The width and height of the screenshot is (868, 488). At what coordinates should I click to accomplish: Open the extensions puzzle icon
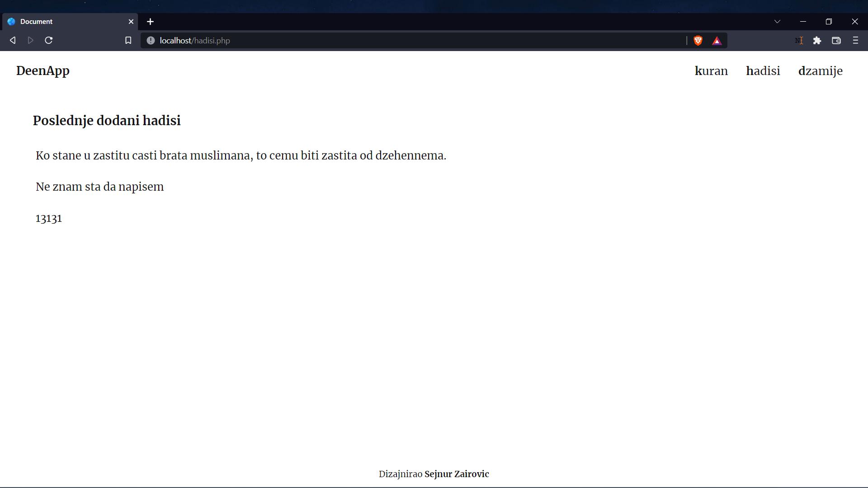click(x=817, y=41)
